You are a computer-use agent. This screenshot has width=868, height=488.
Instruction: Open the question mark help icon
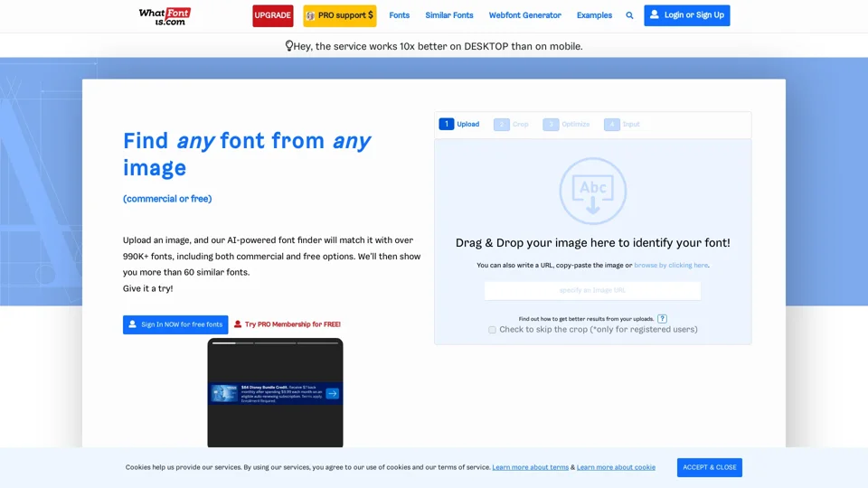(x=662, y=319)
